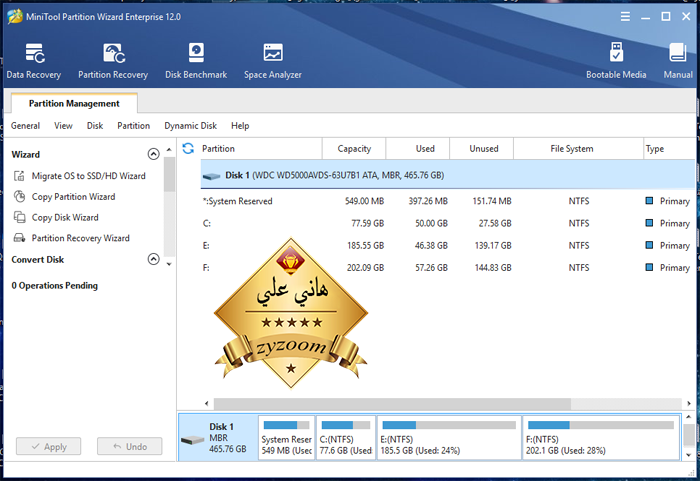Click down arrow of sidebar scrollbar
700x481 pixels.
169,264
